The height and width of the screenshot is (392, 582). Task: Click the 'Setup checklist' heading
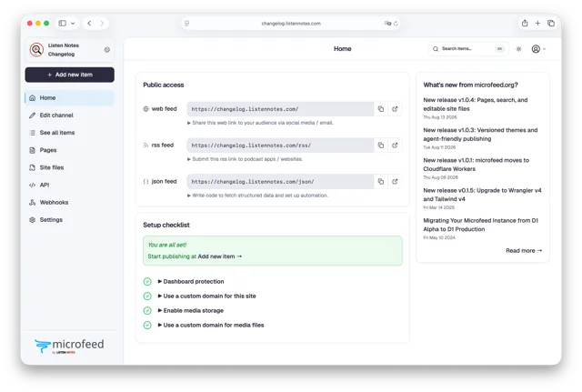pyautogui.click(x=166, y=225)
